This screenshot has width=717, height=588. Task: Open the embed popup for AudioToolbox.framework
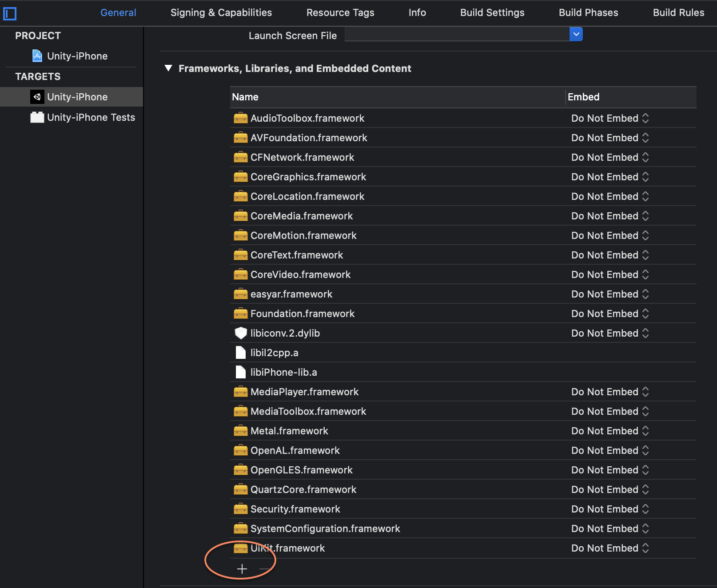click(609, 118)
